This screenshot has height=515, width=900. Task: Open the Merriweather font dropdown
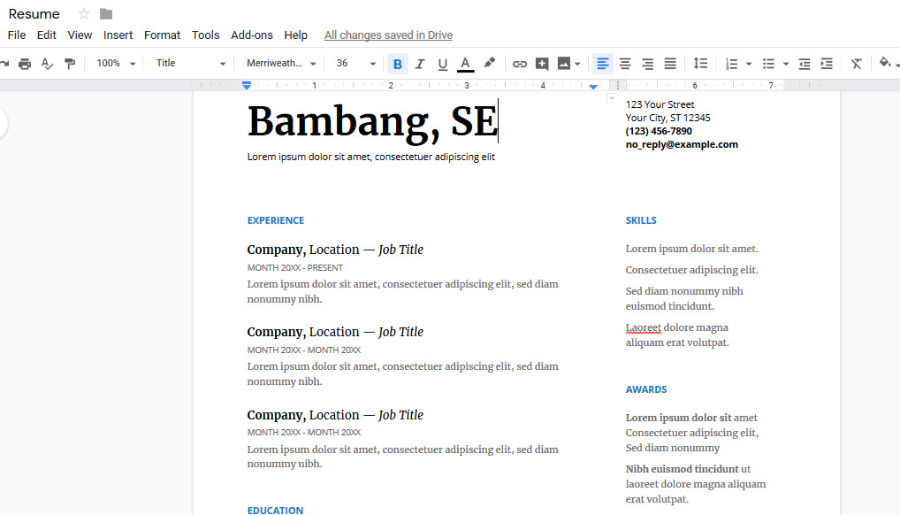[x=281, y=63]
